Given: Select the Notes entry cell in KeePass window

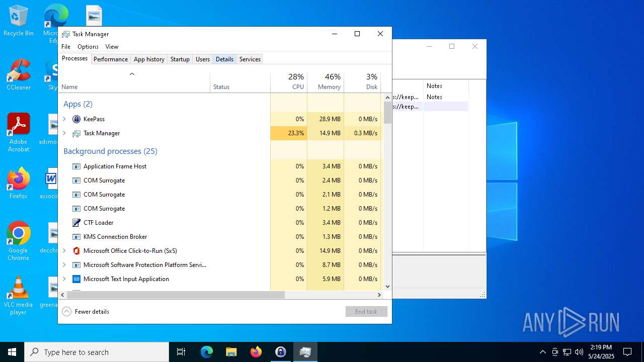Looking at the screenshot, I should coord(446,97).
